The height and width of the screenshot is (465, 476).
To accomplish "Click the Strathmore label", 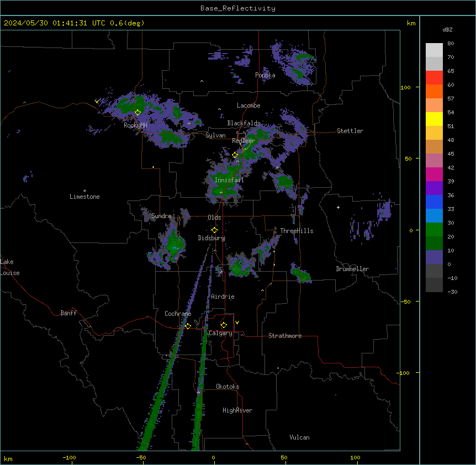I will point(285,336).
